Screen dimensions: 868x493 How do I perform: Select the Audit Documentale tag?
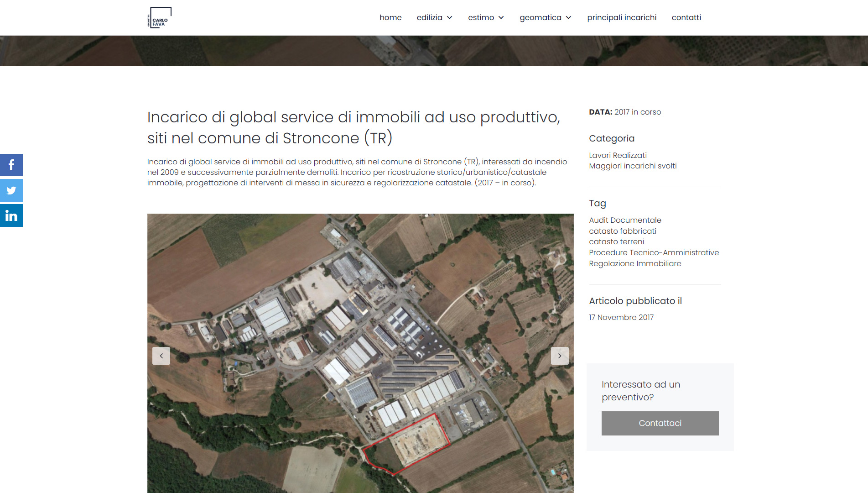[625, 220]
